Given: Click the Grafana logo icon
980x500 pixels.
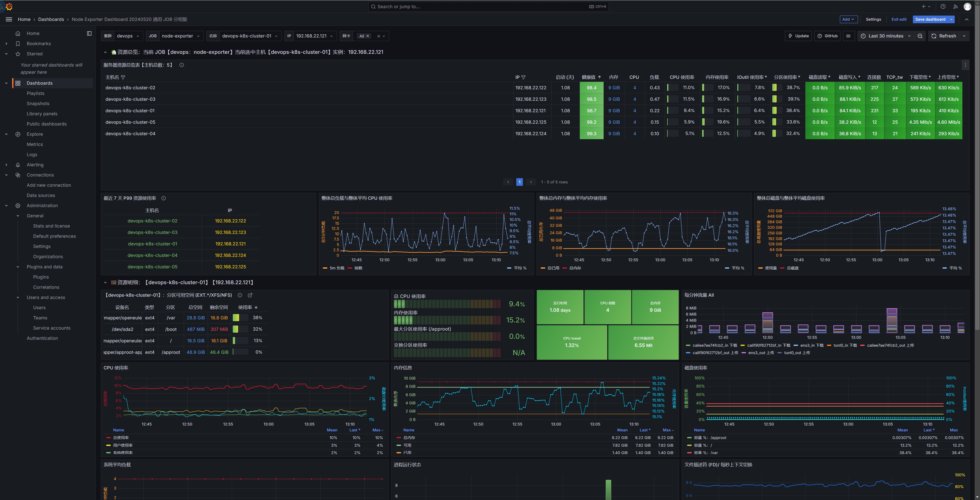Looking at the screenshot, I should [x=9, y=7].
